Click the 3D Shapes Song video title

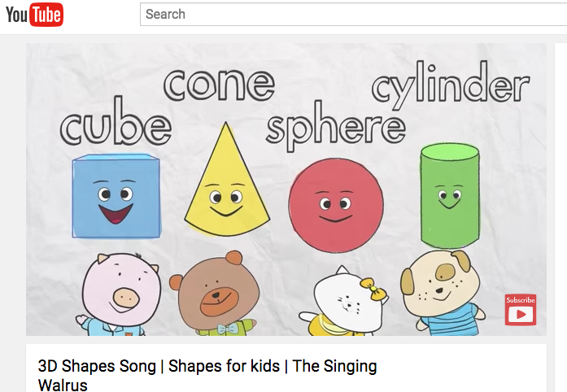pyautogui.click(x=207, y=375)
